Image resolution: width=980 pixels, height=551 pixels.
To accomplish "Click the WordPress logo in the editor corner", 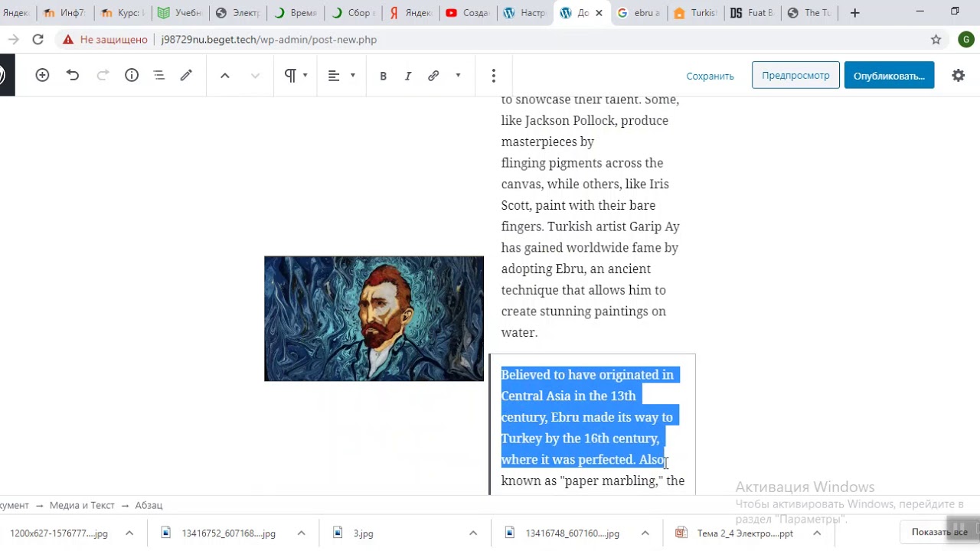I will [x=4, y=75].
